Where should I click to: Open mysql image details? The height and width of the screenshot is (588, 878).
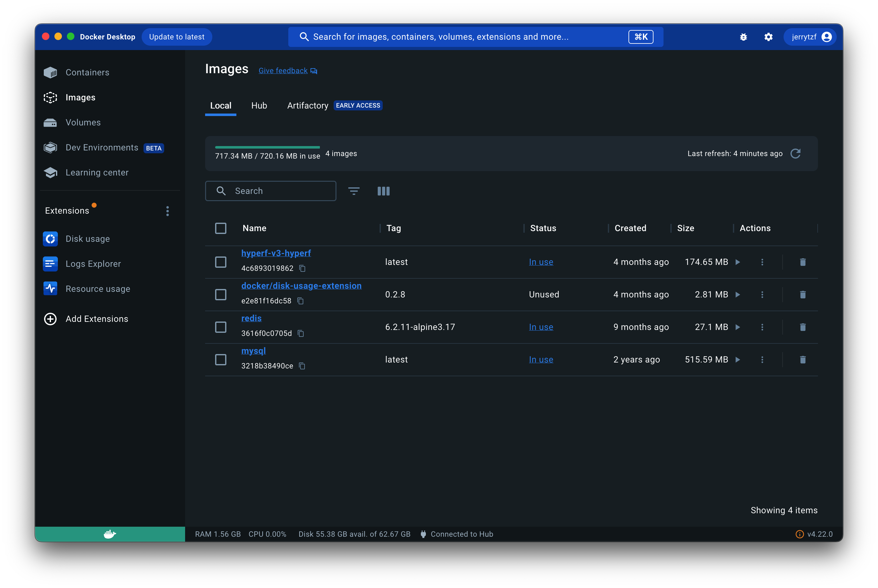click(254, 351)
